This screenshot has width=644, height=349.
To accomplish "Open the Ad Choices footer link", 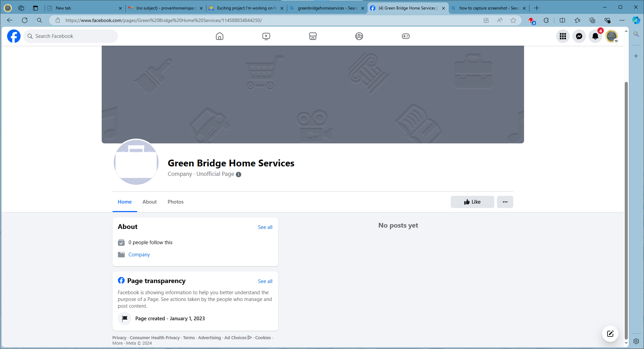I will [x=238, y=338].
